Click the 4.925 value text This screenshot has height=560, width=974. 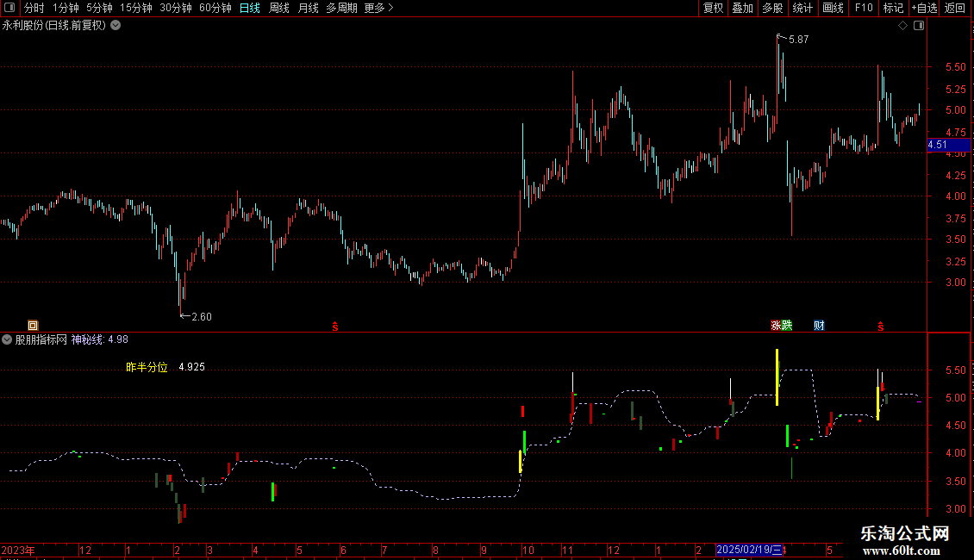[x=191, y=368]
